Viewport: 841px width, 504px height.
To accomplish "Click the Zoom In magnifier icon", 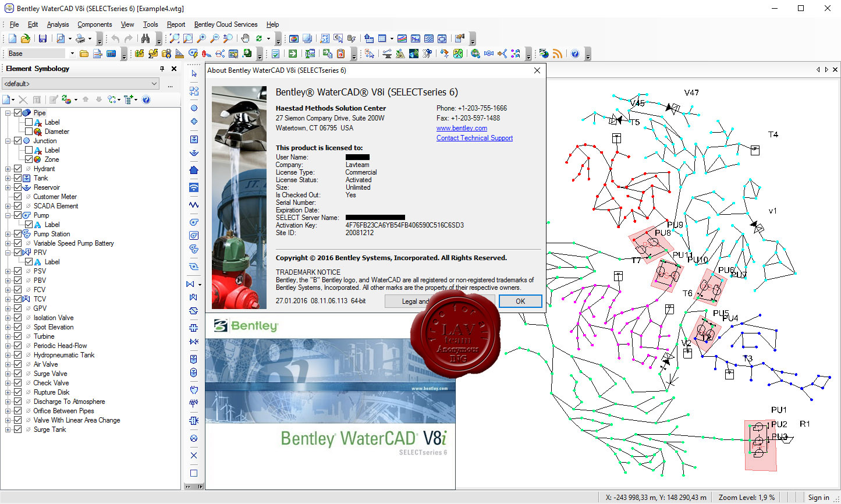I will tap(201, 38).
